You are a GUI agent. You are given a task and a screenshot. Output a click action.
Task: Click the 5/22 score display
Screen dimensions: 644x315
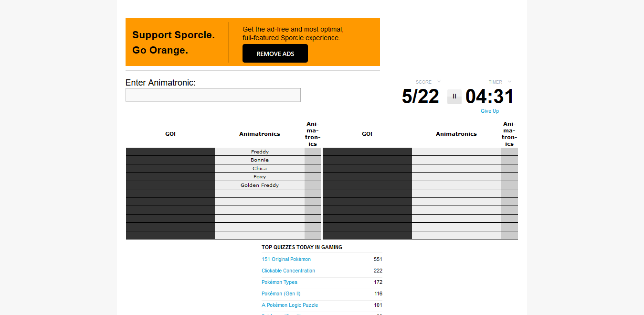pos(420,97)
